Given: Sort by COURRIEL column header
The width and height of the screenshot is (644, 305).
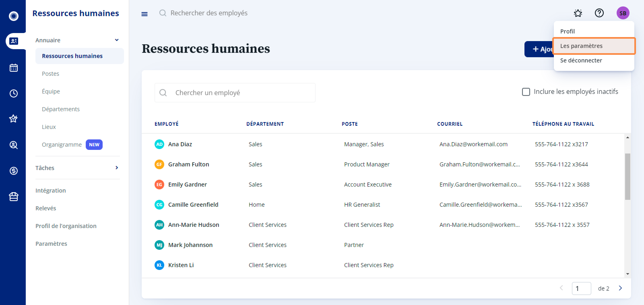Looking at the screenshot, I should point(450,124).
